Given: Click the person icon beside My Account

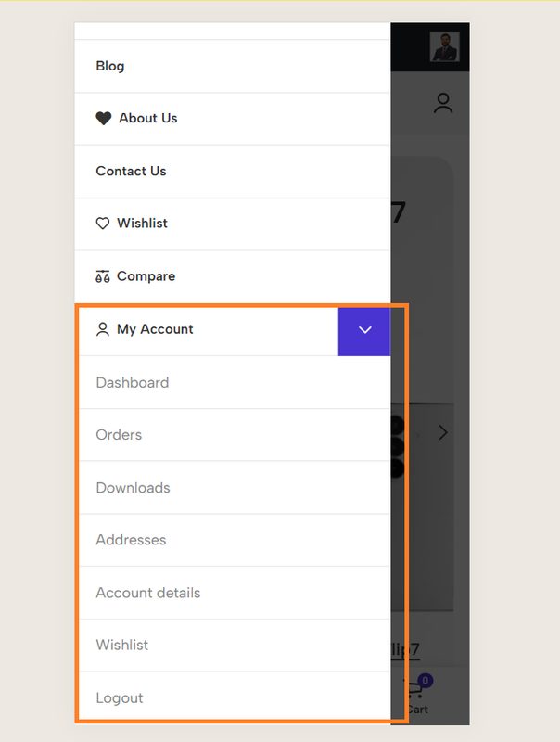Looking at the screenshot, I should [x=103, y=329].
